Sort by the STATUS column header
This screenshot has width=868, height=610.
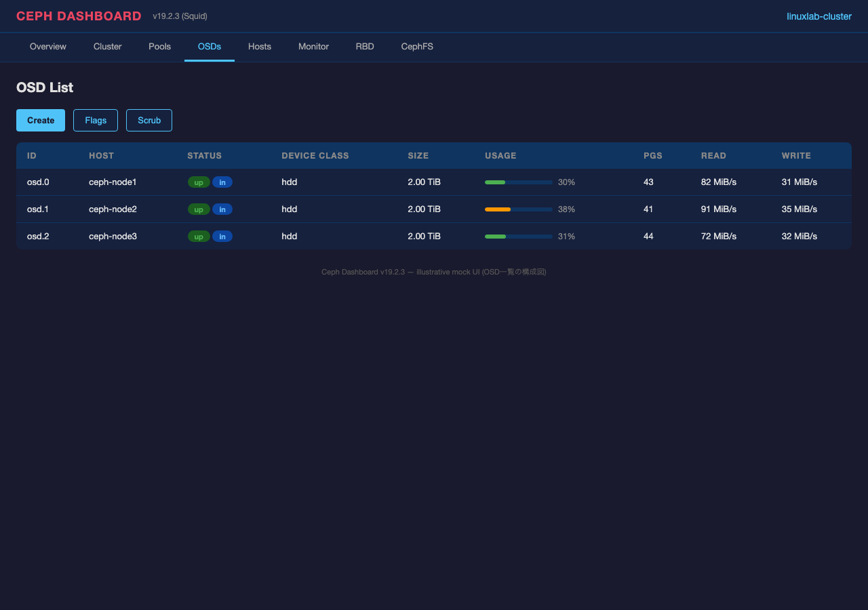204,156
